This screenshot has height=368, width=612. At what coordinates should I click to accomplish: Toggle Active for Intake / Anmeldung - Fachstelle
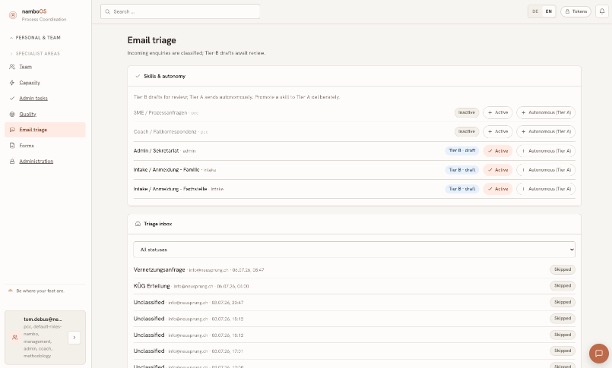[x=498, y=189]
